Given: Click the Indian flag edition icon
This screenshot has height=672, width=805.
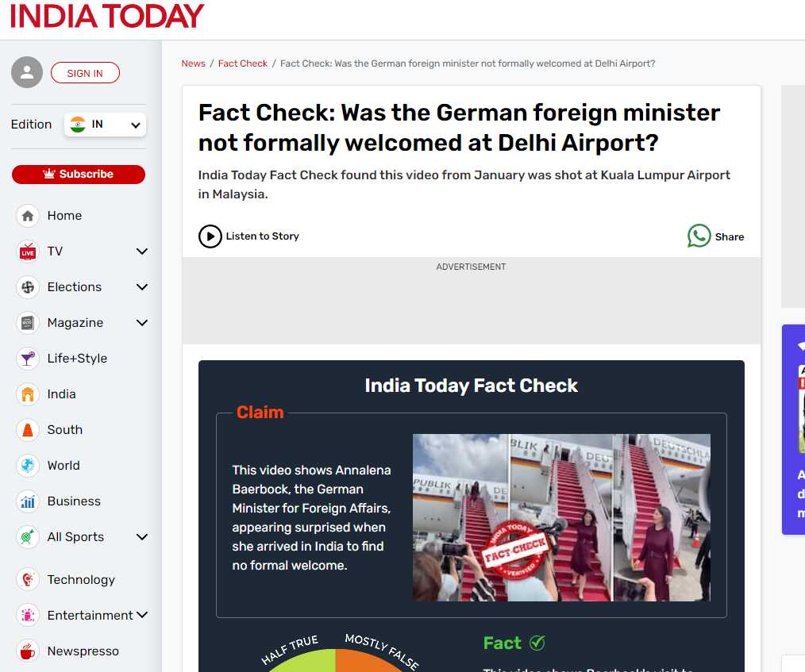Looking at the screenshot, I should coord(78,124).
